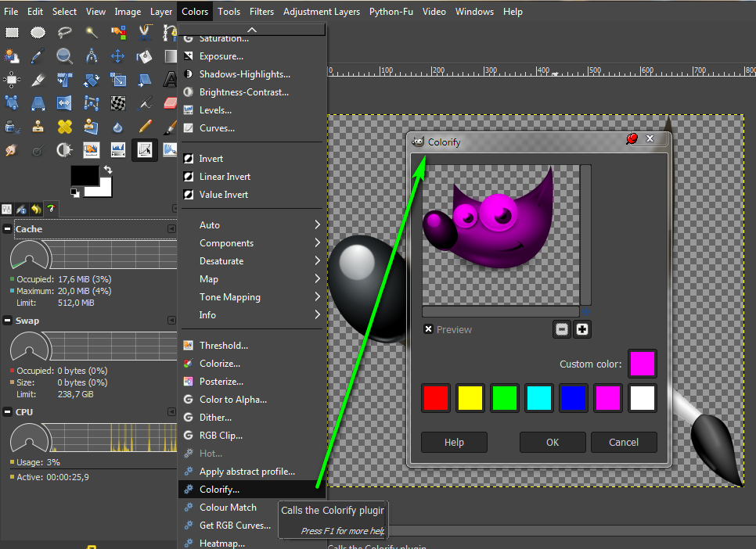Open the Python-Fu menu
The width and height of the screenshot is (756, 549).
click(391, 12)
